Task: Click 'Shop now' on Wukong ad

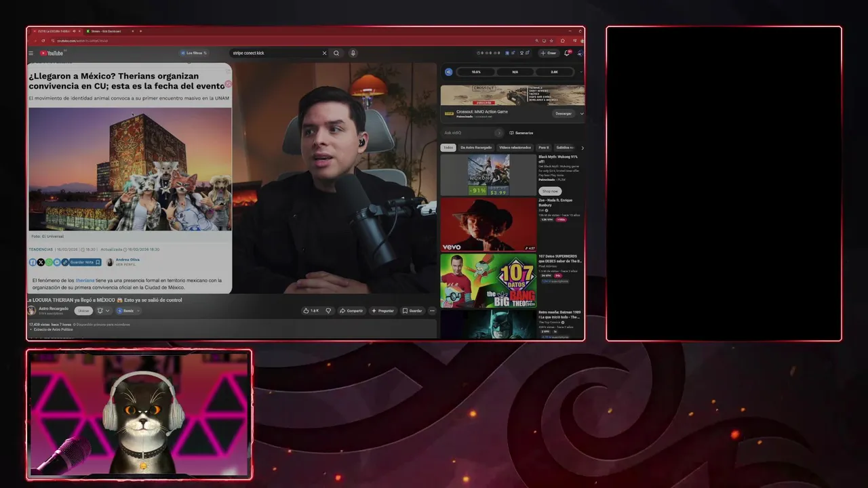Action: tap(550, 191)
